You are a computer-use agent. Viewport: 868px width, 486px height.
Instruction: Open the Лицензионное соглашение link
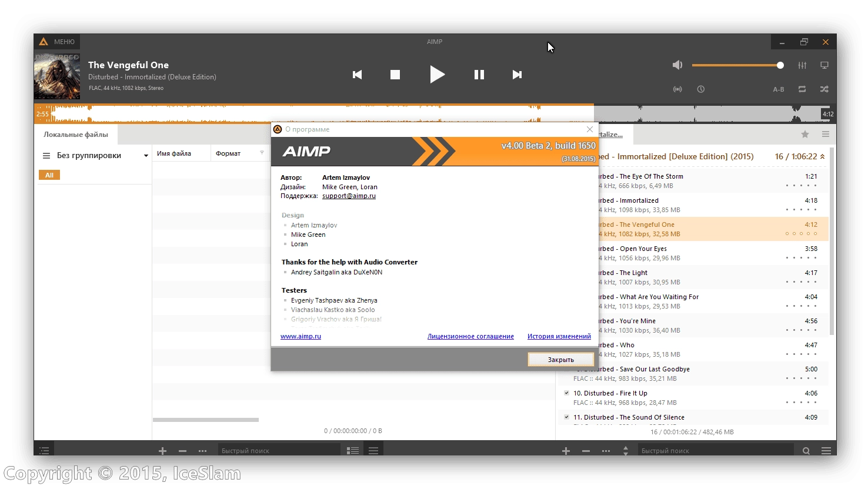(x=470, y=337)
